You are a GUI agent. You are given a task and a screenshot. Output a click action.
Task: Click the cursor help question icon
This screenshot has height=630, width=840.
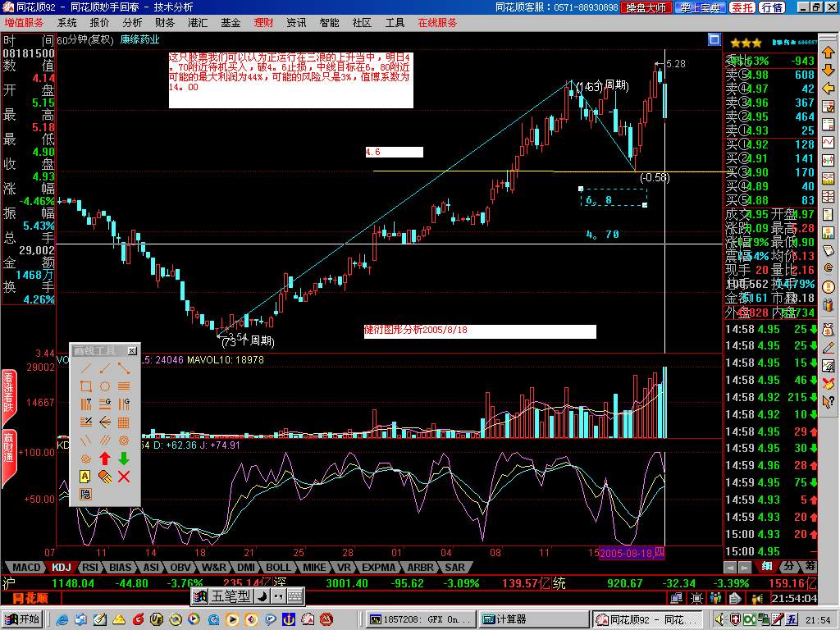tap(829, 401)
